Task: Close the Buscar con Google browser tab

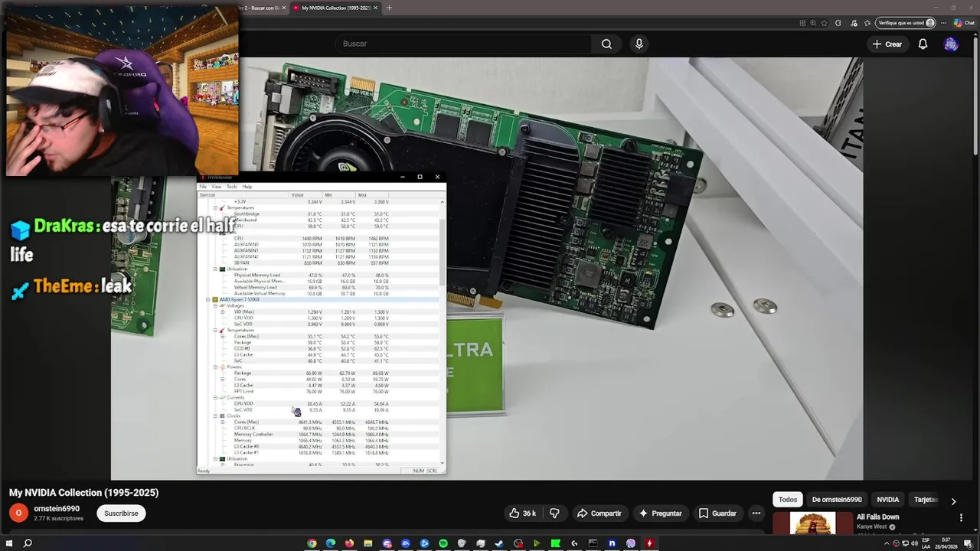Action: coord(284,8)
